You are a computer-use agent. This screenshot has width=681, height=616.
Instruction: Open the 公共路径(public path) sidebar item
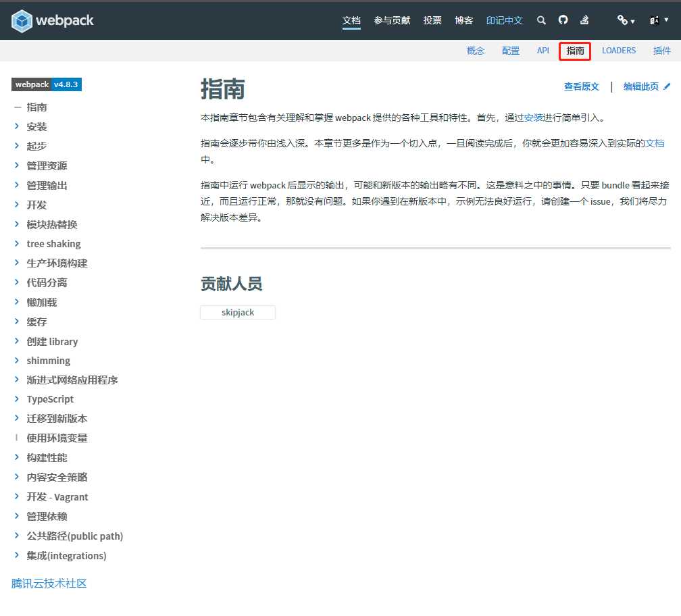[75, 536]
